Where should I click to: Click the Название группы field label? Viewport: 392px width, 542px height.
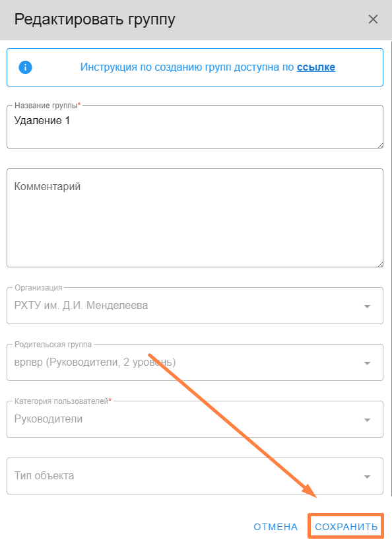click(x=48, y=106)
